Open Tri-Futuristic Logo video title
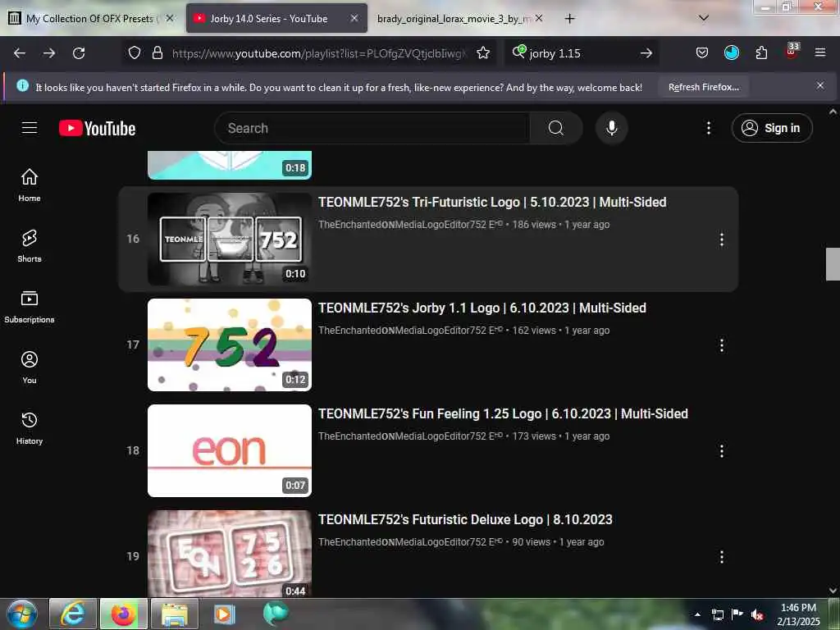 [492, 202]
